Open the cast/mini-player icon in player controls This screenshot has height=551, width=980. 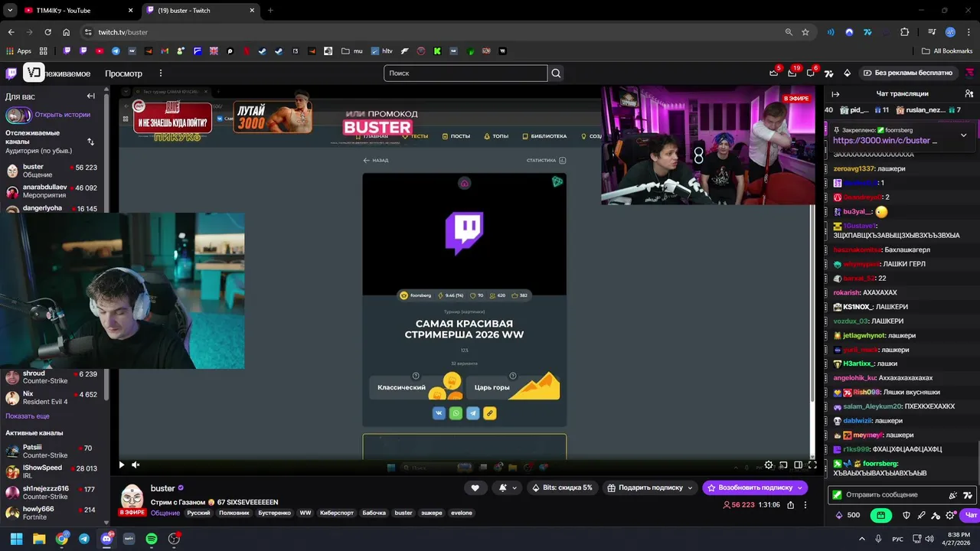pyautogui.click(x=783, y=465)
